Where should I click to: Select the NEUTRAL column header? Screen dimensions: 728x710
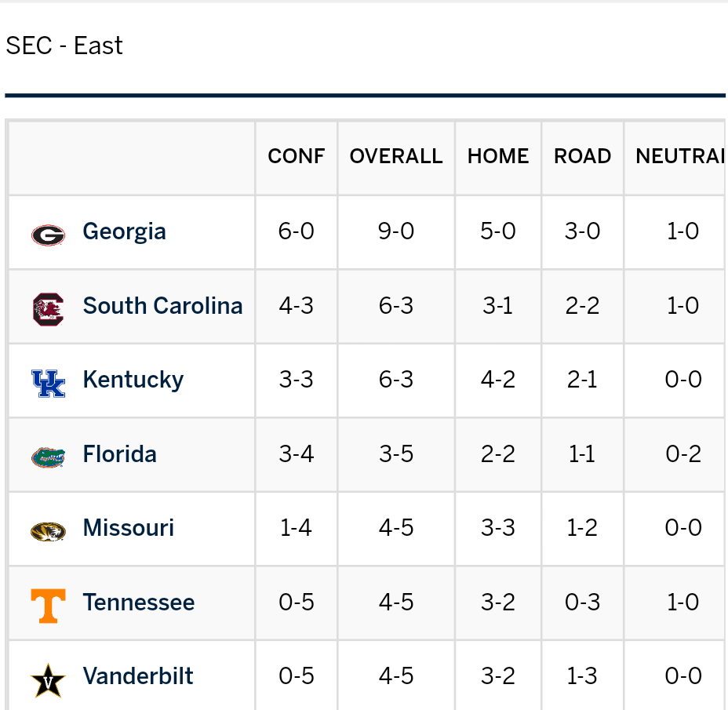[679, 156]
